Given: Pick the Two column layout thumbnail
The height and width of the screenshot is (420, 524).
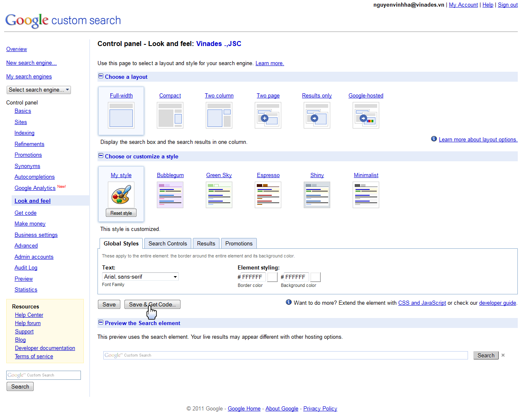Looking at the screenshot, I should pyautogui.click(x=219, y=115).
